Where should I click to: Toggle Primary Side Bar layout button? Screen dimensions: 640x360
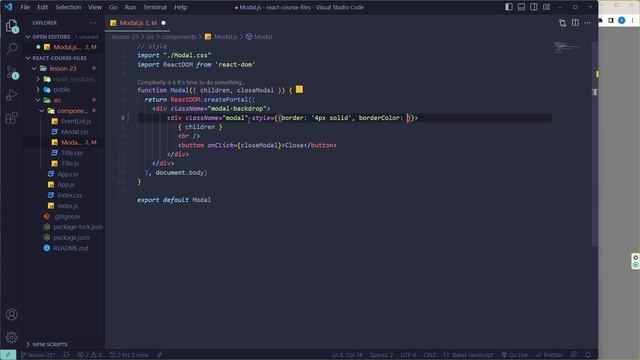(509, 7)
